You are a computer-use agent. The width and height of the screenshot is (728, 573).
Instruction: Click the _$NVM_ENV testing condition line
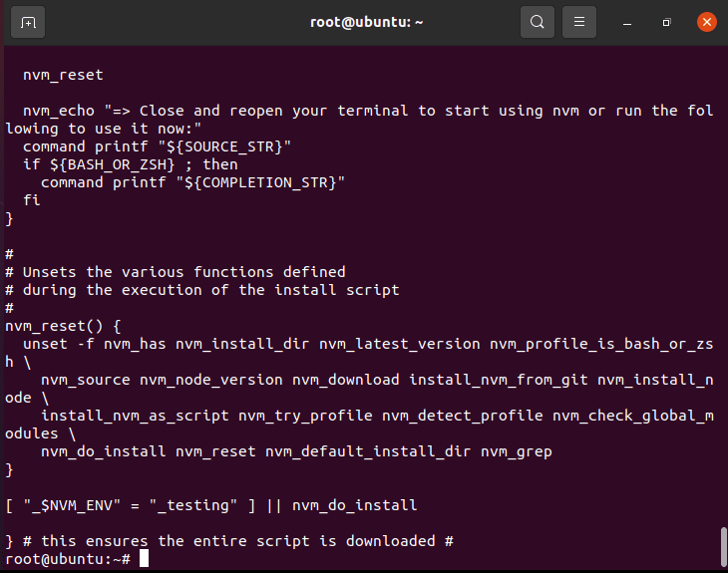pos(210,505)
